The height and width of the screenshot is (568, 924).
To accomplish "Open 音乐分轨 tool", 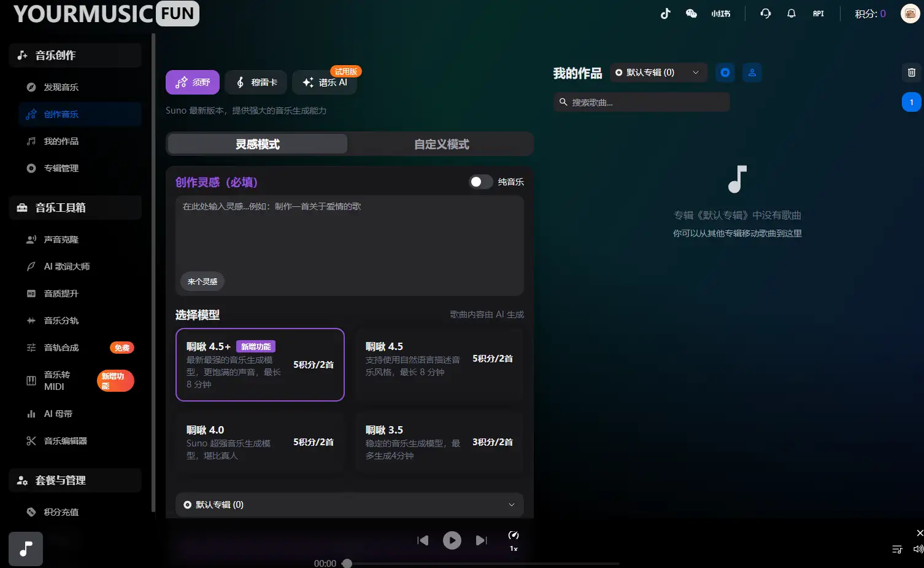I will pyautogui.click(x=80, y=321).
